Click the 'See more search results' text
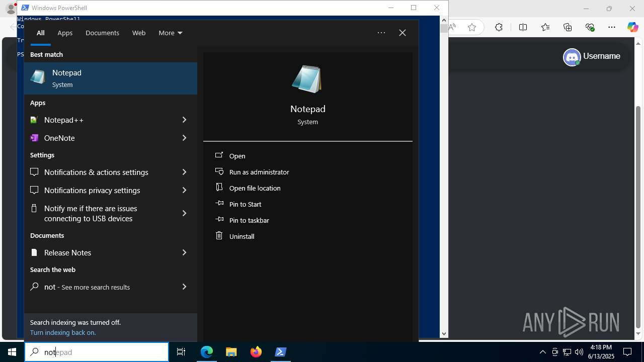Image resolution: width=644 pixels, height=362 pixels. click(96, 287)
